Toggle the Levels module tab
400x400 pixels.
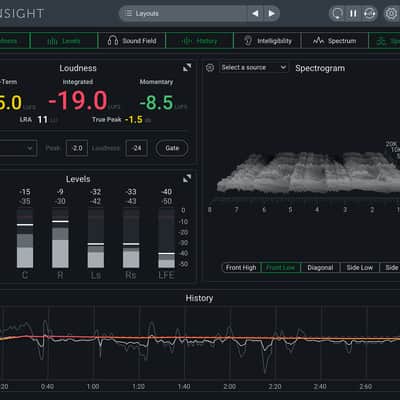pos(64,41)
